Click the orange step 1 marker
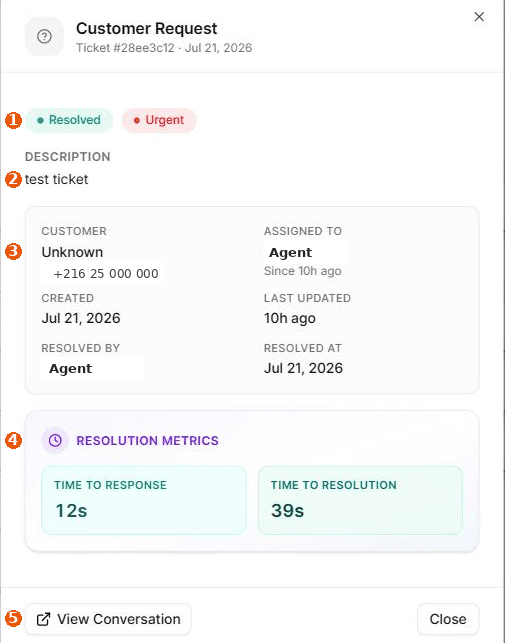This screenshot has height=643, width=505. tap(13, 121)
